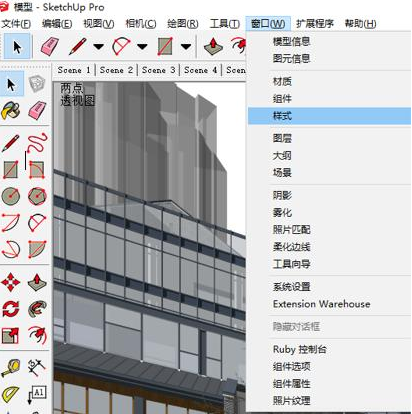
Task: Activate the Move tool with red arrows
Action: (x=11, y=282)
